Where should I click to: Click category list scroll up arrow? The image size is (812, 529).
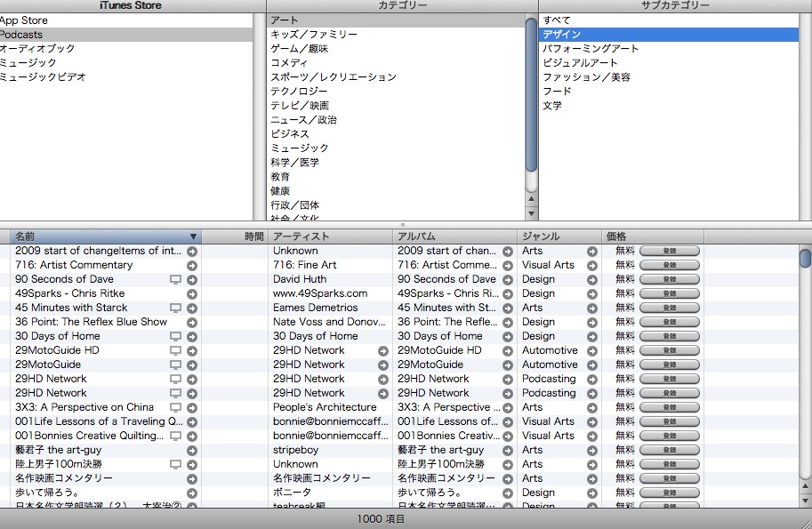531,199
